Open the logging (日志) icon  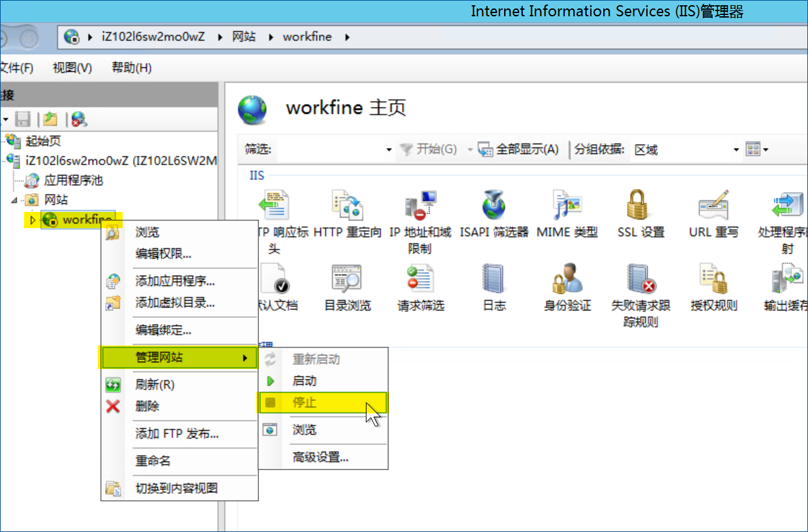tap(494, 278)
